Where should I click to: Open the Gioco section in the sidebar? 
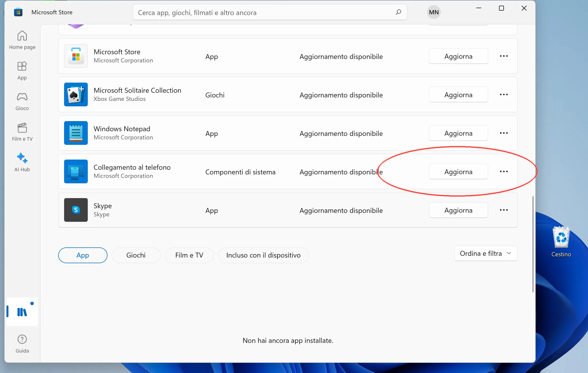pyautogui.click(x=22, y=101)
